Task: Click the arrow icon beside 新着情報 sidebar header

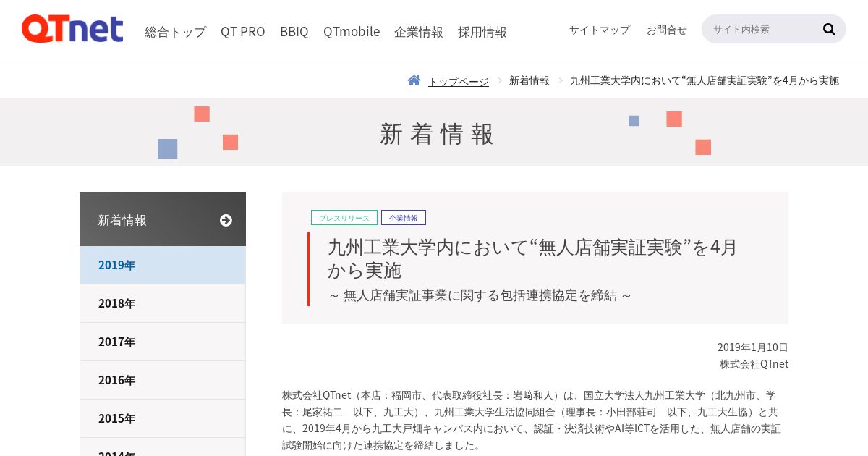Action: (226, 220)
